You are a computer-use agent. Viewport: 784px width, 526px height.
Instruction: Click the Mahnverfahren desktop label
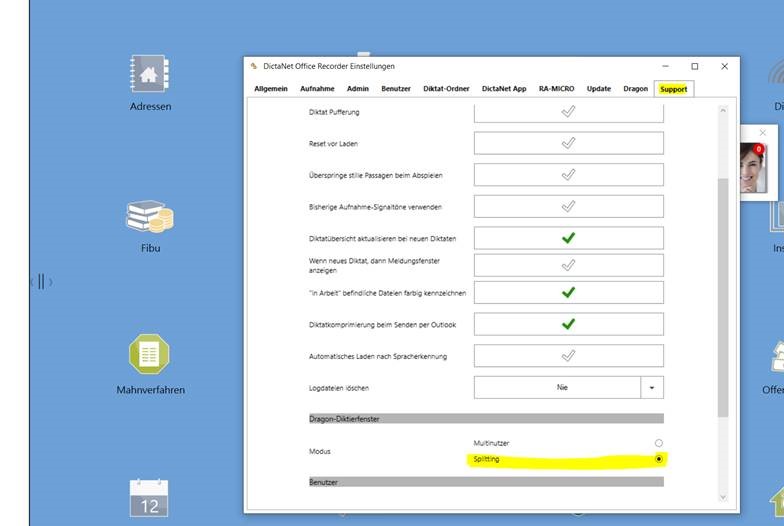click(150, 390)
